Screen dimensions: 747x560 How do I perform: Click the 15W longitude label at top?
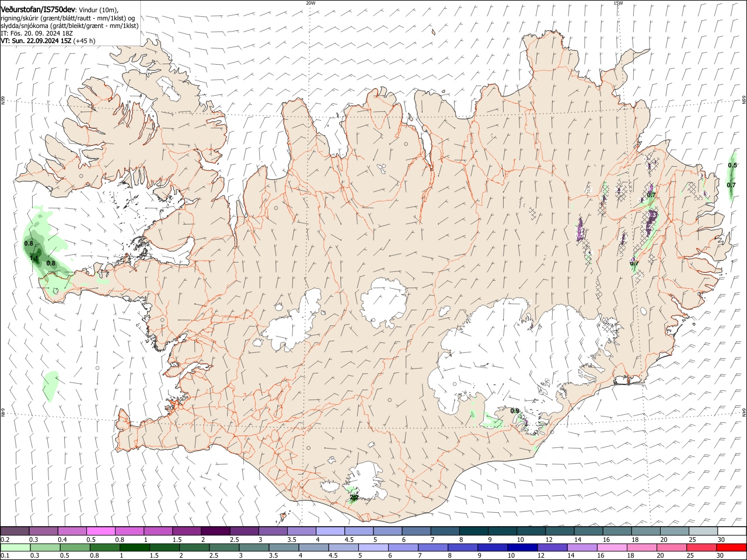[618, 3]
